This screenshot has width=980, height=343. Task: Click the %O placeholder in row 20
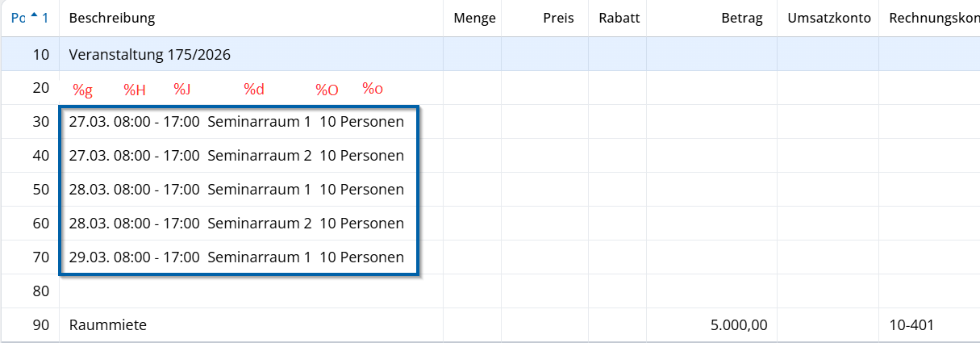click(327, 90)
